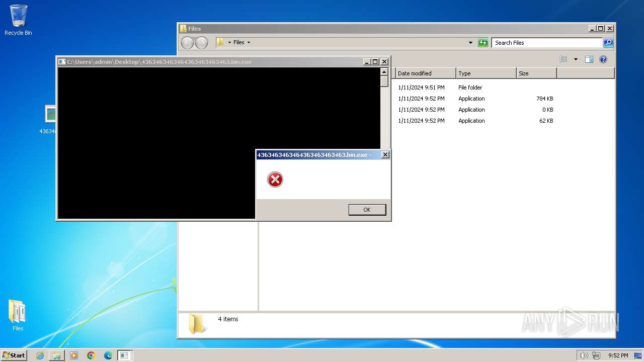Minimize the Files window
This screenshot has height=362, width=644.
[x=592, y=29]
